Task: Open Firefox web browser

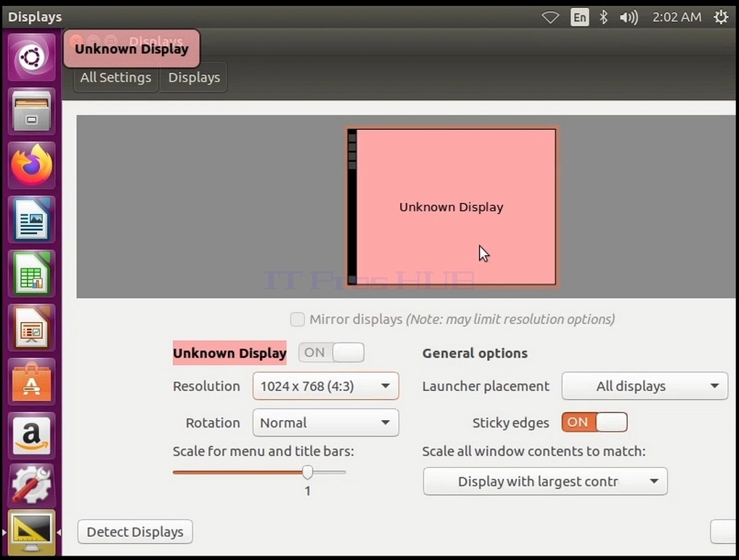Action: (x=31, y=166)
